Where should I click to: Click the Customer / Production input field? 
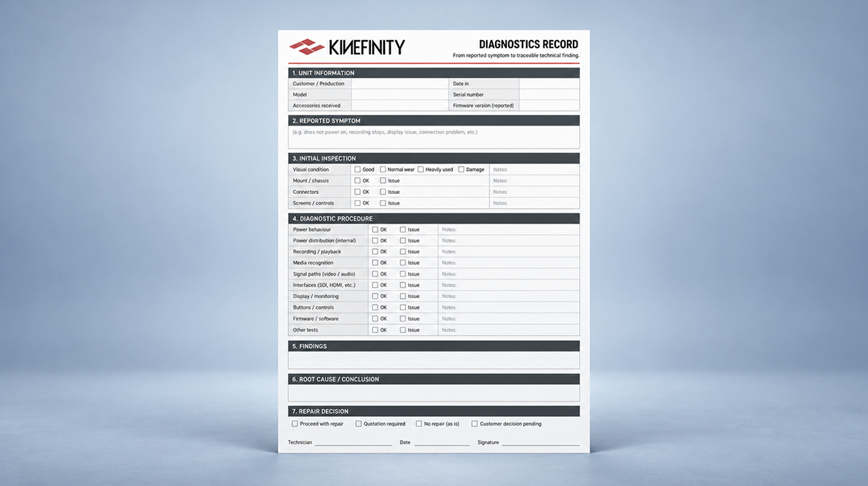click(x=400, y=83)
